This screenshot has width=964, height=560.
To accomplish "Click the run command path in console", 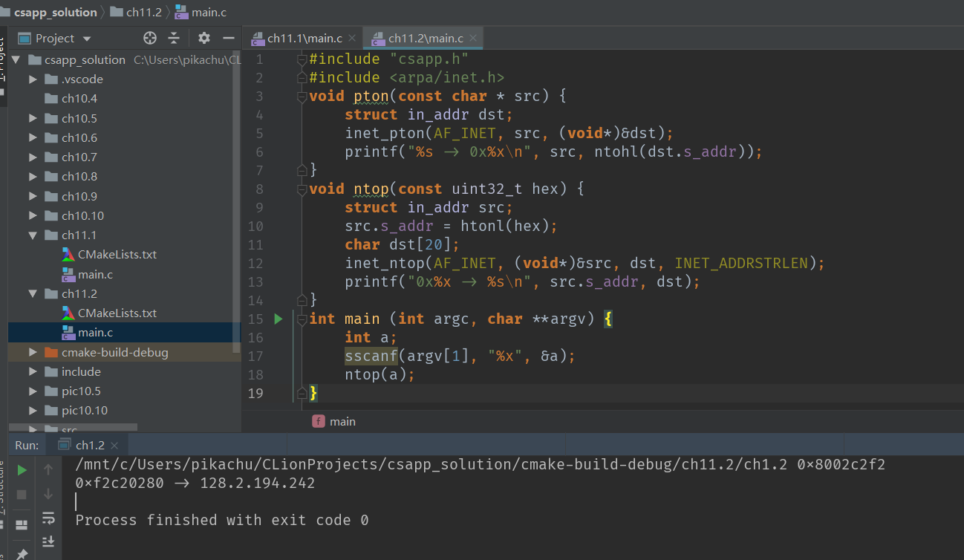I will (481, 465).
